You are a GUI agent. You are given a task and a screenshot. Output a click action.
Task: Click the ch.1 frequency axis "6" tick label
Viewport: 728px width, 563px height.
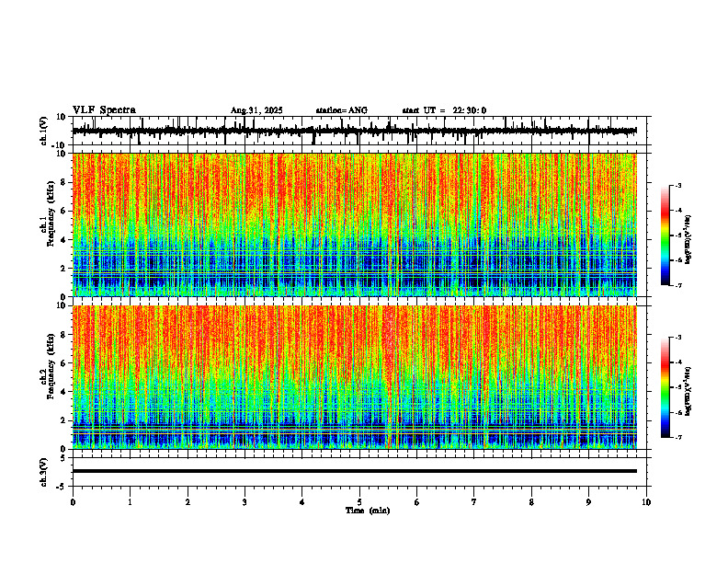click(64, 211)
